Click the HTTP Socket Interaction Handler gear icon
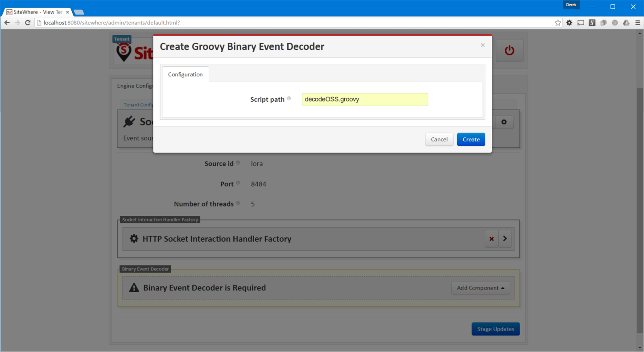Image resolution: width=644 pixels, height=352 pixels. [134, 239]
